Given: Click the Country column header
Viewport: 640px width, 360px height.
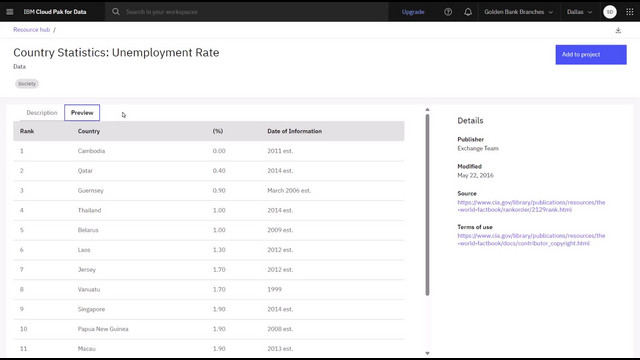Looking at the screenshot, I should [89, 131].
